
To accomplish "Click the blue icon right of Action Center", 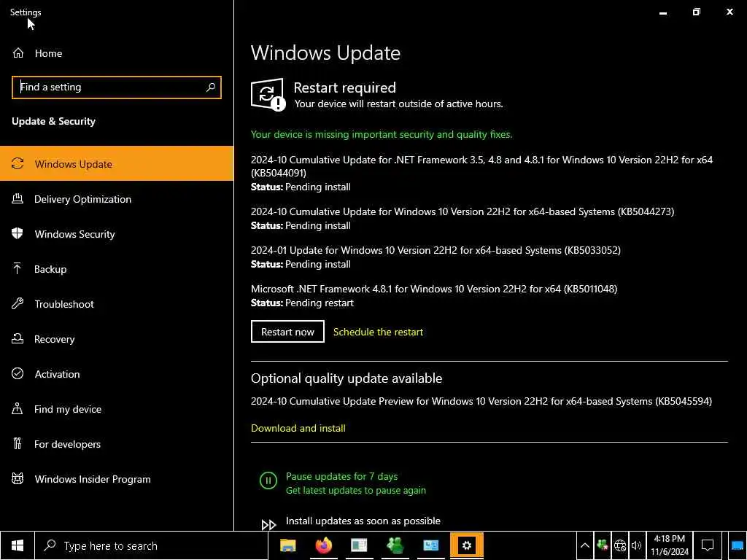I will [738, 545].
